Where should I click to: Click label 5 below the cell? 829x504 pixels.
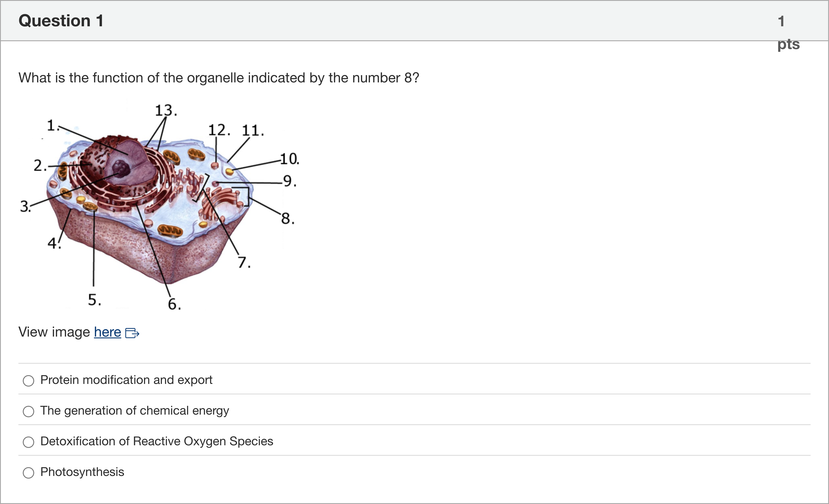(95, 299)
